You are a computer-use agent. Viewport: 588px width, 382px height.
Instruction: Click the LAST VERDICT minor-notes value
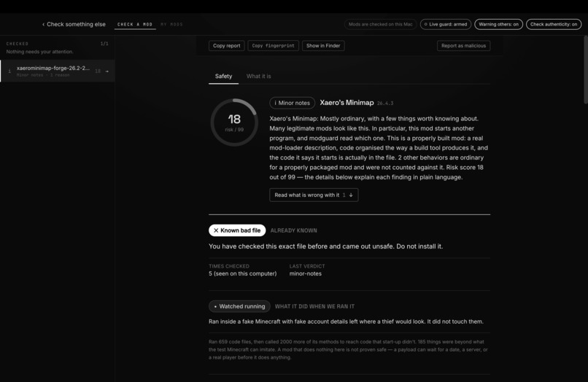(x=305, y=273)
